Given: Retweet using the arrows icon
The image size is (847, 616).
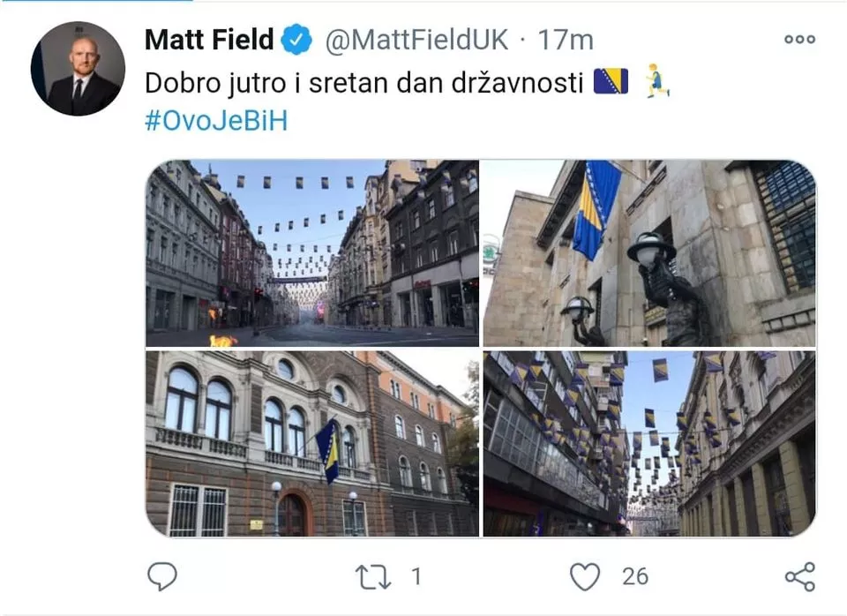Looking at the screenshot, I should coord(372,576).
